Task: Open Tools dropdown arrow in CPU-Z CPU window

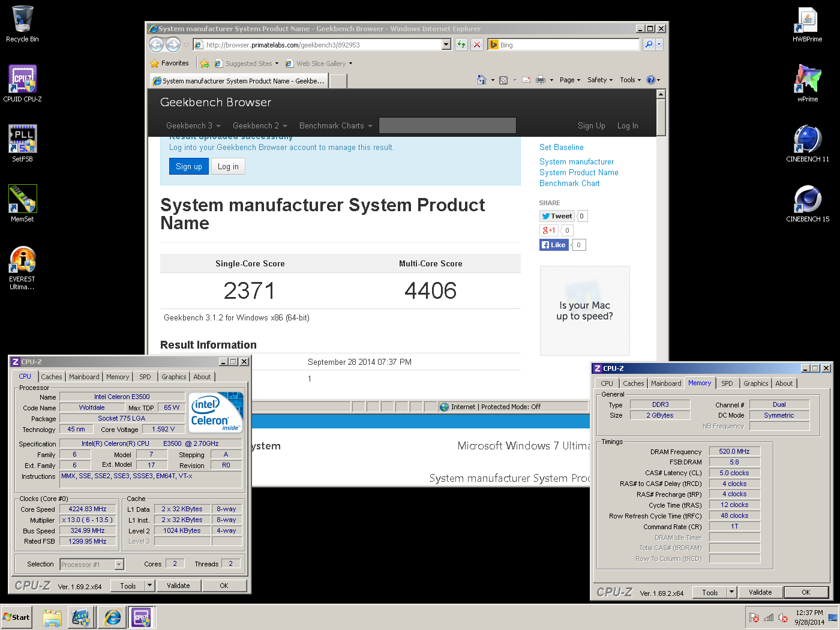Action: point(150,586)
